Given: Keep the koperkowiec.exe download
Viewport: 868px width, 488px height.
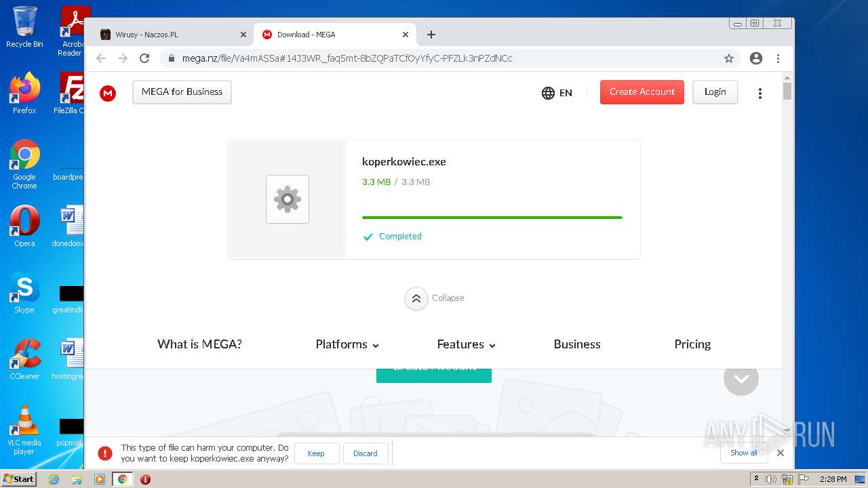Looking at the screenshot, I should coord(317,453).
